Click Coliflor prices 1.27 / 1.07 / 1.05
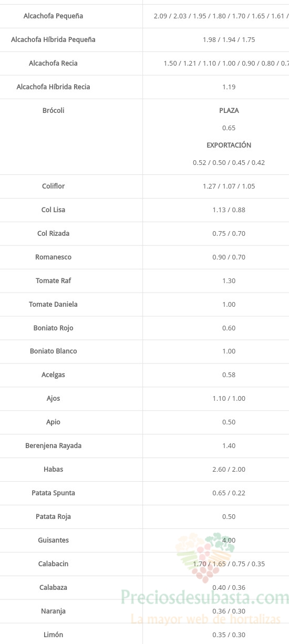The width and height of the screenshot is (289, 644). 229,186
